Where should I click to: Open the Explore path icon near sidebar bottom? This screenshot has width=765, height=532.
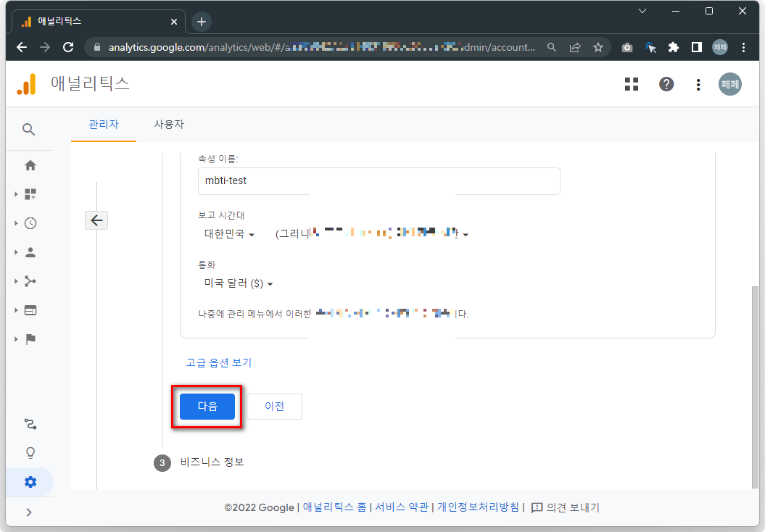click(30, 423)
